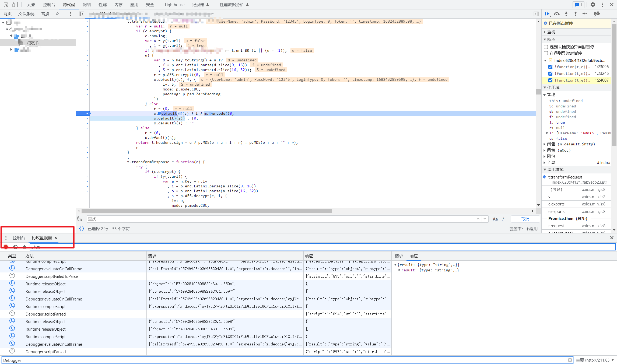Open the Lighthouse tab

point(174,5)
